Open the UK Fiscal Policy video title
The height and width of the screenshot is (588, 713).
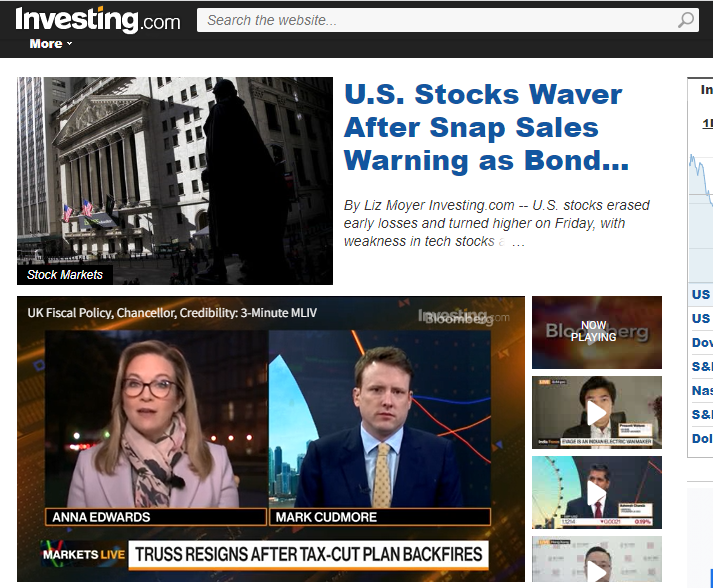[x=172, y=313]
